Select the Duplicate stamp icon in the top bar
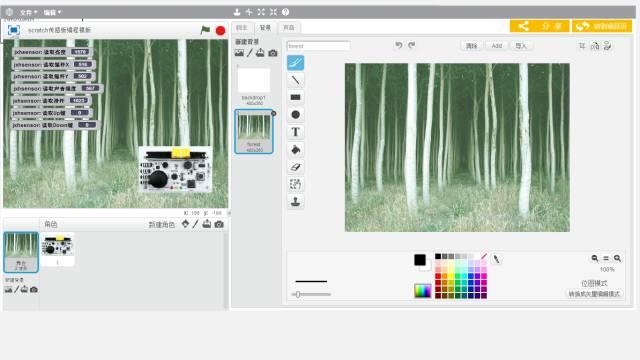The image size is (640, 360). [237, 12]
